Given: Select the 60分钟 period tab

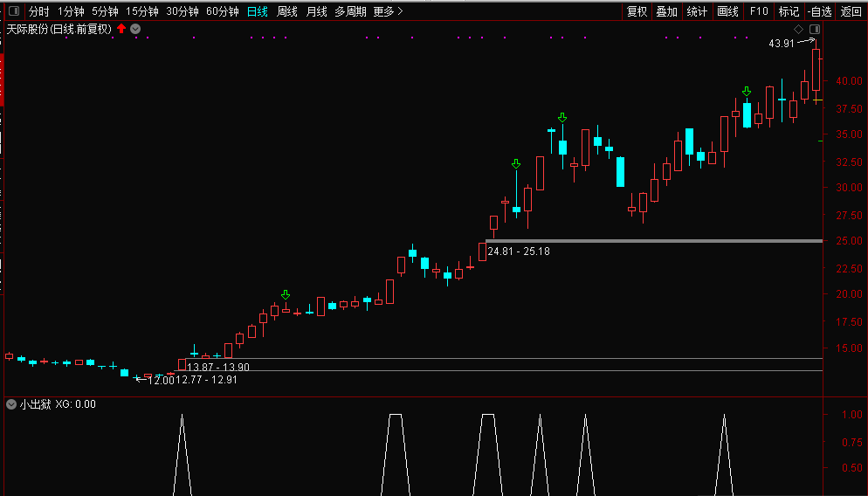Looking at the screenshot, I should pos(223,11).
